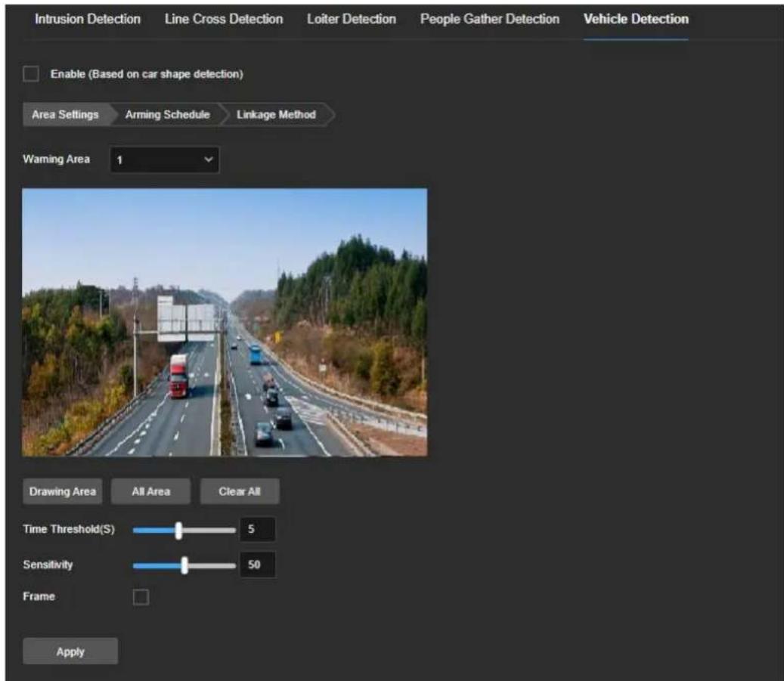Select the Vehicle Detection tab
The image size is (784, 681).
636,19
